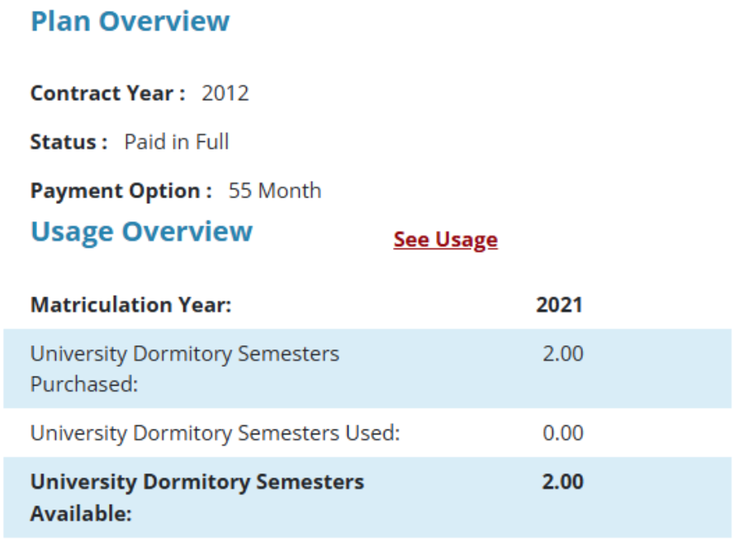
Task: Click the Paid in Full status text
Action: pos(177,142)
